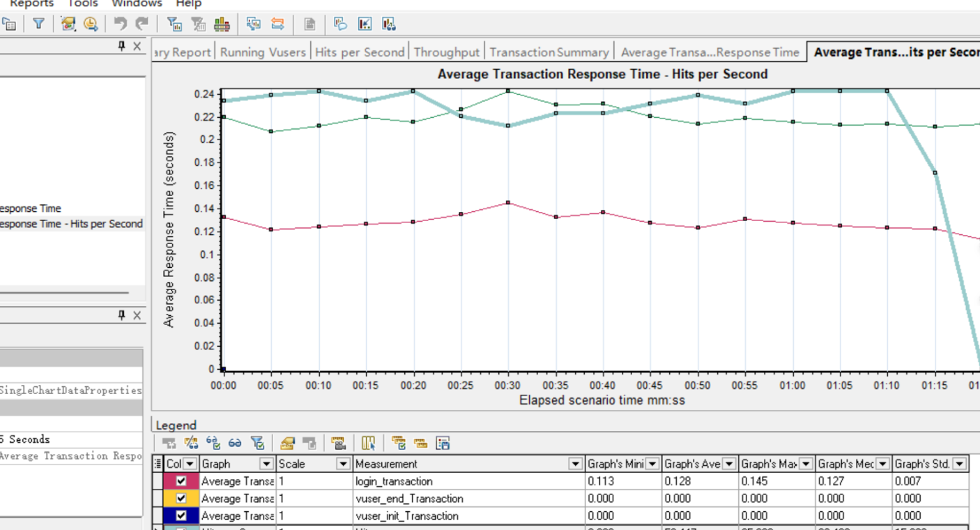Image resolution: width=980 pixels, height=530 pixels.
Task: Click the last Legend blue list icon
Action: pos(443,443)
